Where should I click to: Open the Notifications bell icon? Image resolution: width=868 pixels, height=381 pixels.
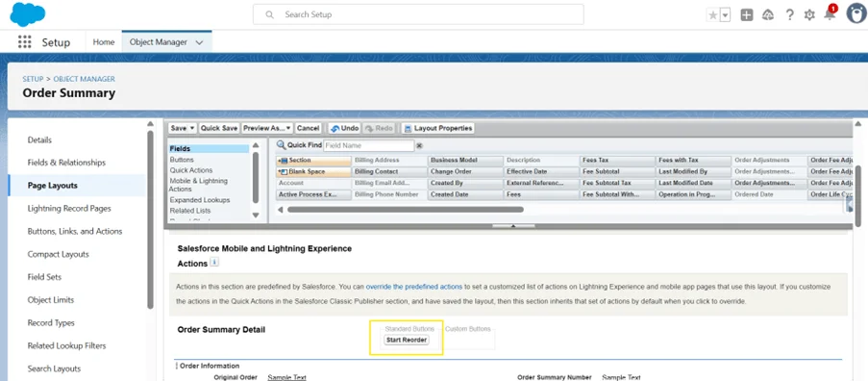[830, 15]
